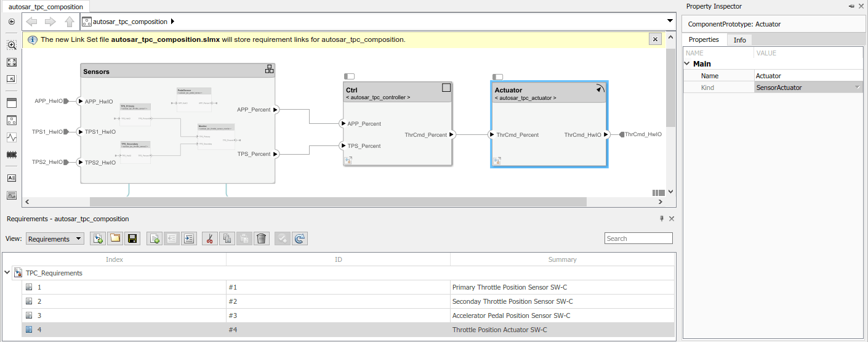The width and height of the screenshot is (868, 342).
Task: Click the refresh requirements icon
Action: 300,238
